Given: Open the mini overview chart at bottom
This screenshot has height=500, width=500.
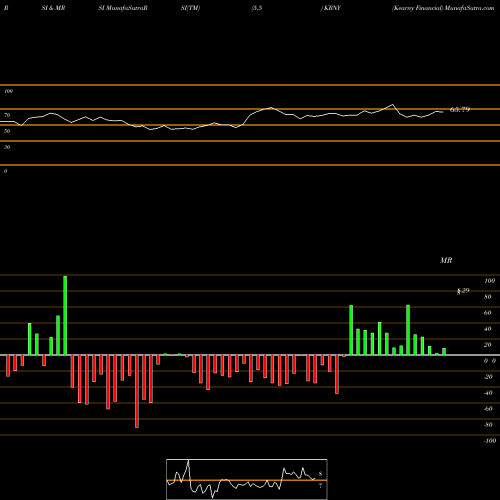Looking at the screenshot, I should [247, 479].
